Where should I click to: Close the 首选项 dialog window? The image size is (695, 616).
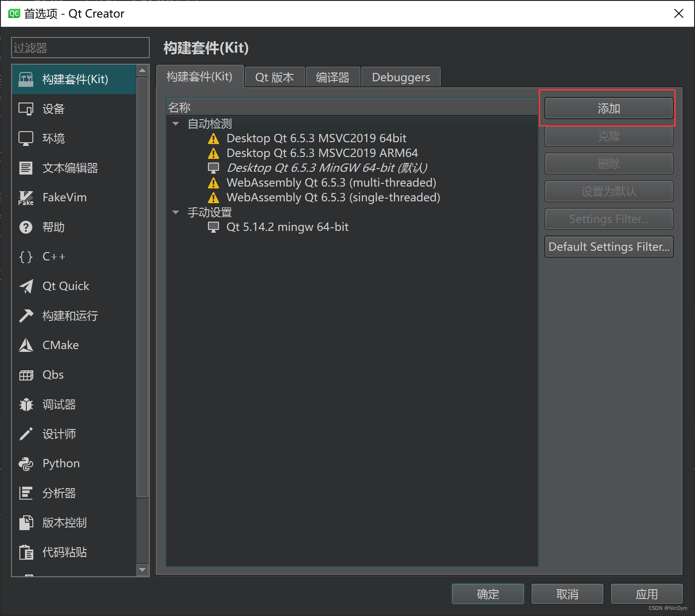pyautogui.click(x=678, y=13)
